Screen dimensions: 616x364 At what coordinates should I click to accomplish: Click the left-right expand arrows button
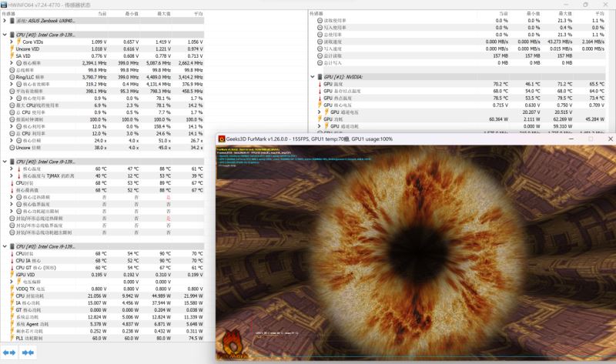tap(9, 352)
